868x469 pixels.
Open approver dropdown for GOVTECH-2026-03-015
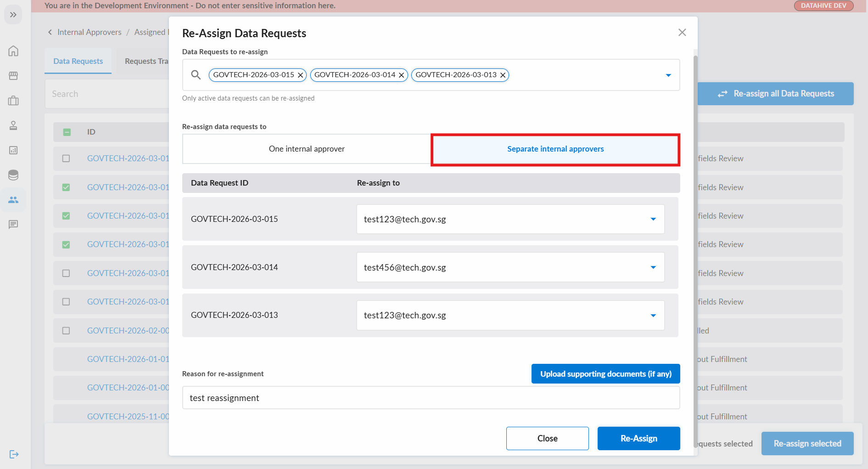click(x=653, y=219)
